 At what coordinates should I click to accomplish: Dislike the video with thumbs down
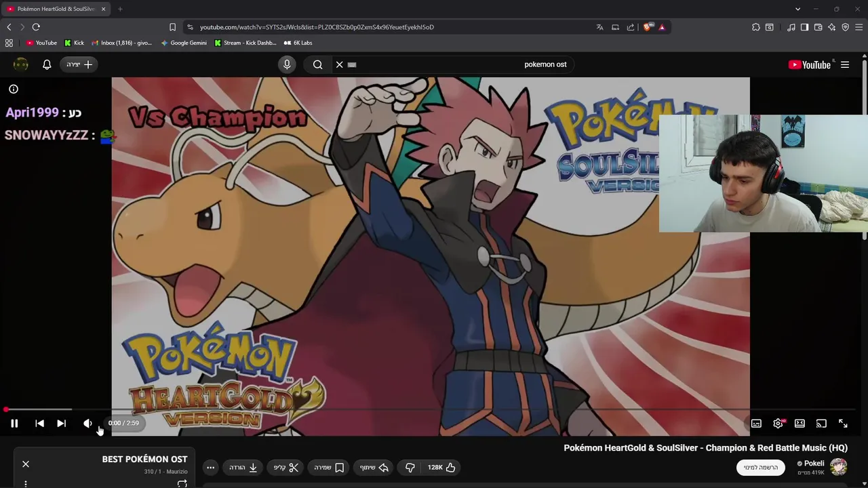410,468
